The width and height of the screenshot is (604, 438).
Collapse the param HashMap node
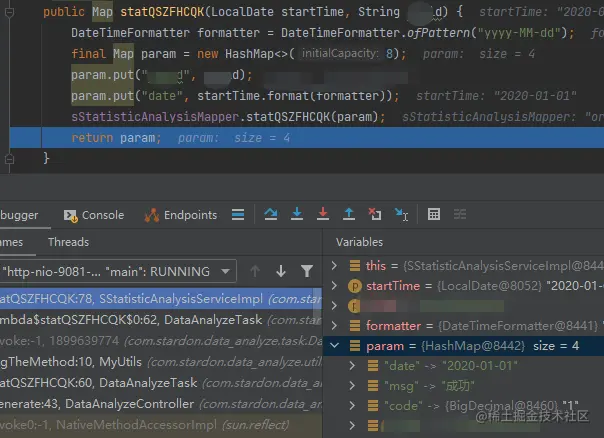point(334,346)
